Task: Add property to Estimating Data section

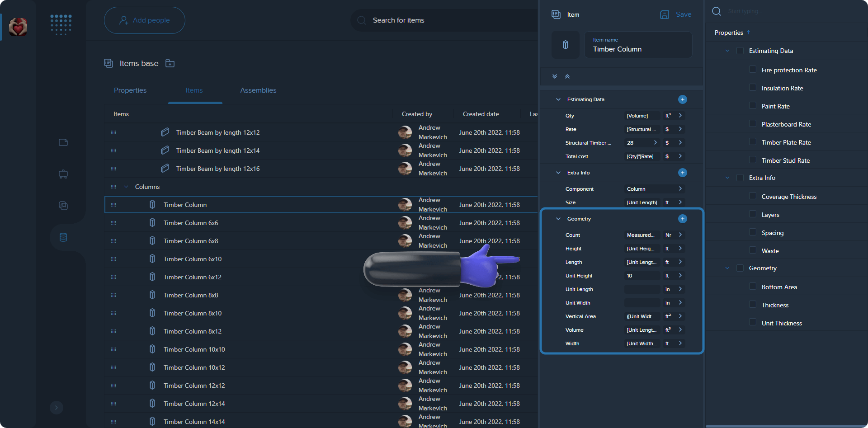Action: pos(683,99)
